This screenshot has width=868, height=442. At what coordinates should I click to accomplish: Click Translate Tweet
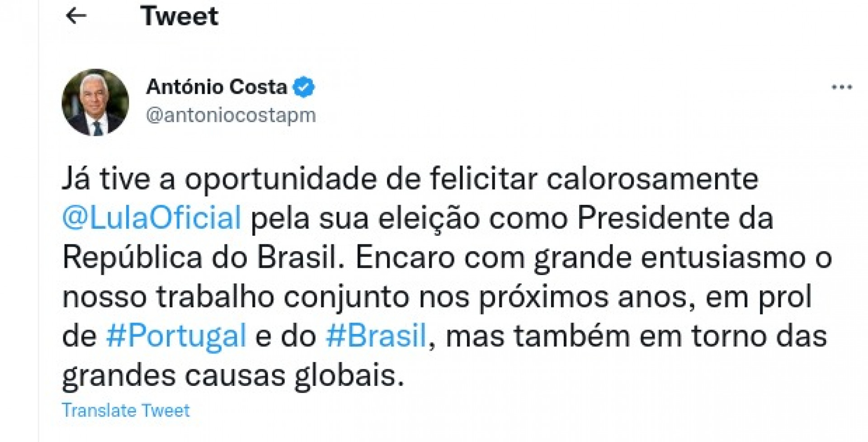coord(126,410)
